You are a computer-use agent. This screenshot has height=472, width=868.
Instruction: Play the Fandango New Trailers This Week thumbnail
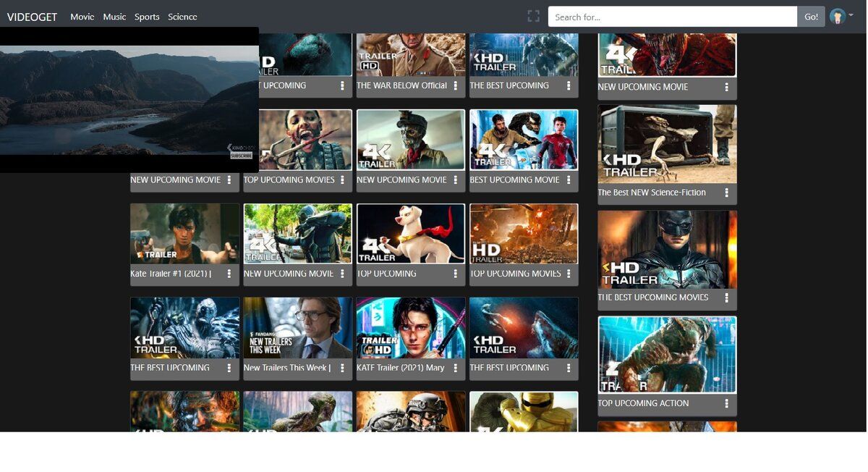pyautogui.click(x=298, y=327)
